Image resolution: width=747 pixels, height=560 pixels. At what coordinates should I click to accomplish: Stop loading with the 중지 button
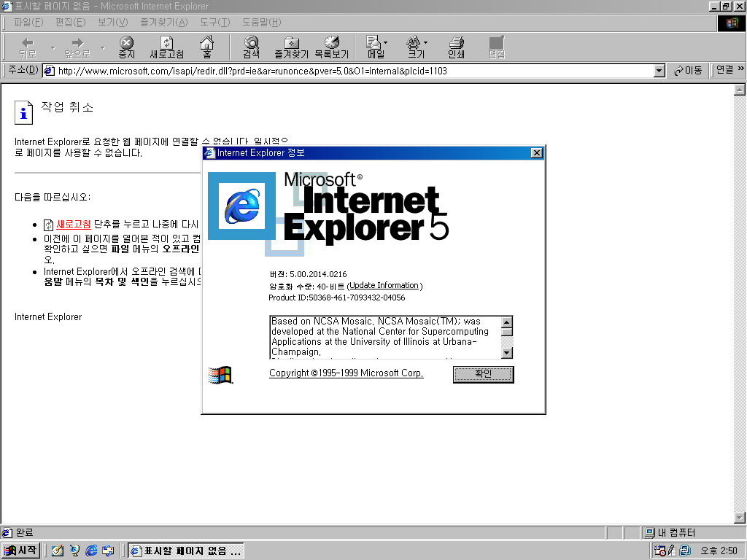(126, 47)
